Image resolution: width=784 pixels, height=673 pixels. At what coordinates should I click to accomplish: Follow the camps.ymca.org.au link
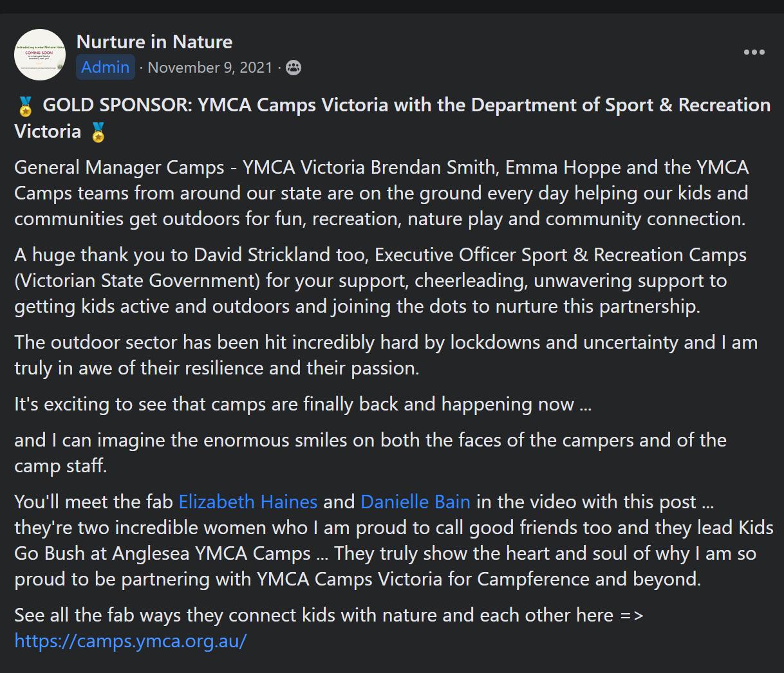[131, 641]
